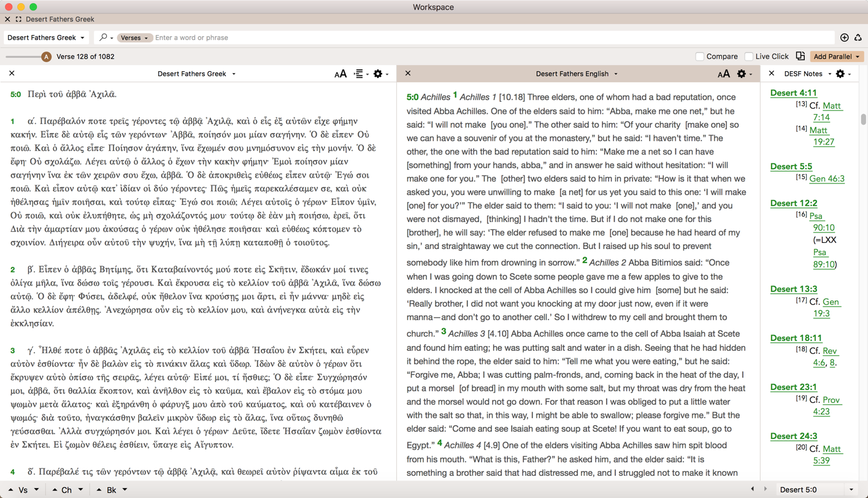Click the parallel panes icon beside Live Click
Viewport: 868px width, 498px height.
click(x=801, y=56)
